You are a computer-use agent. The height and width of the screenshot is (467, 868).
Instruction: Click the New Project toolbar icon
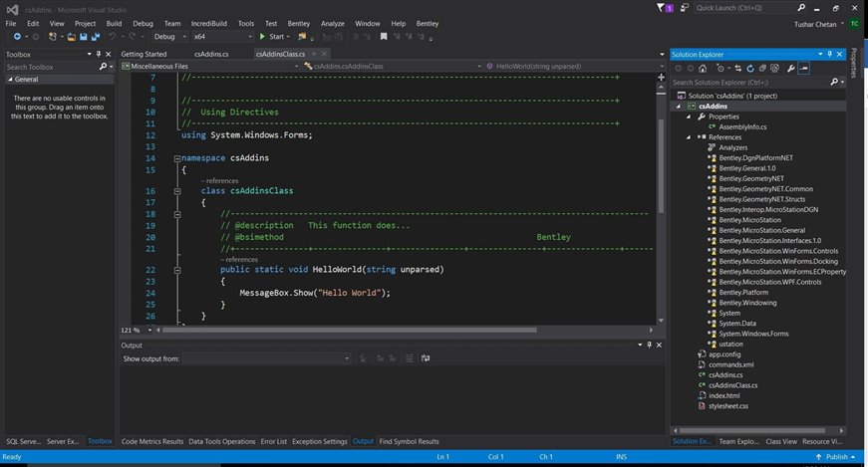(x=53, y=37)
